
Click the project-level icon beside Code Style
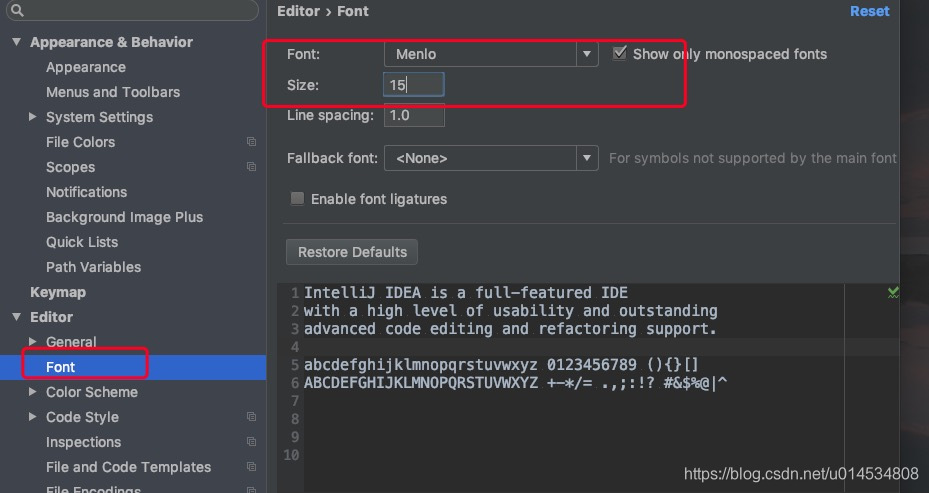[x=251, y=417]
